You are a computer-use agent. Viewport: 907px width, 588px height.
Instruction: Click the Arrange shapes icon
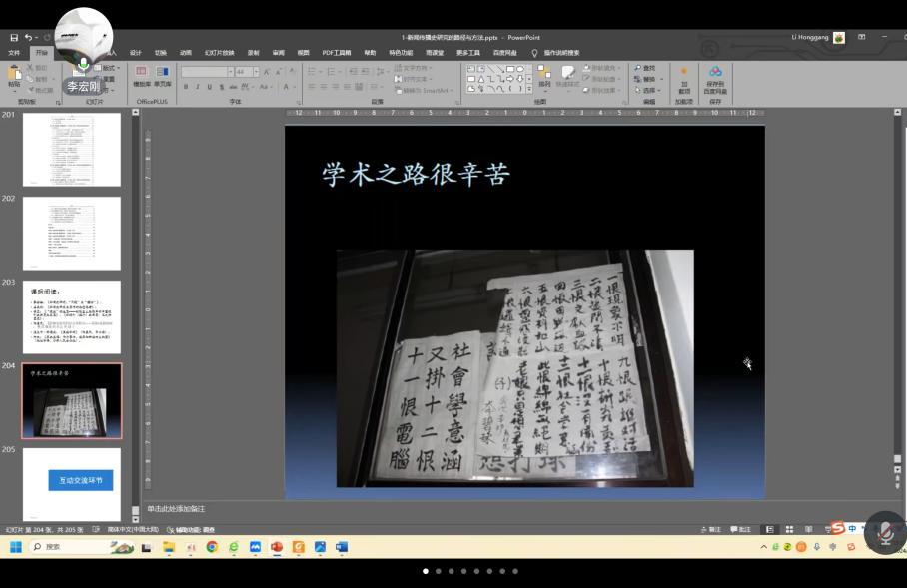[544, 77]
